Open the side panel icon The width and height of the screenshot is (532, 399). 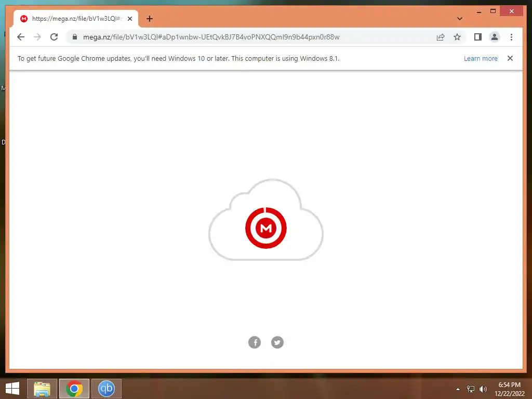[x=478, y=37]
